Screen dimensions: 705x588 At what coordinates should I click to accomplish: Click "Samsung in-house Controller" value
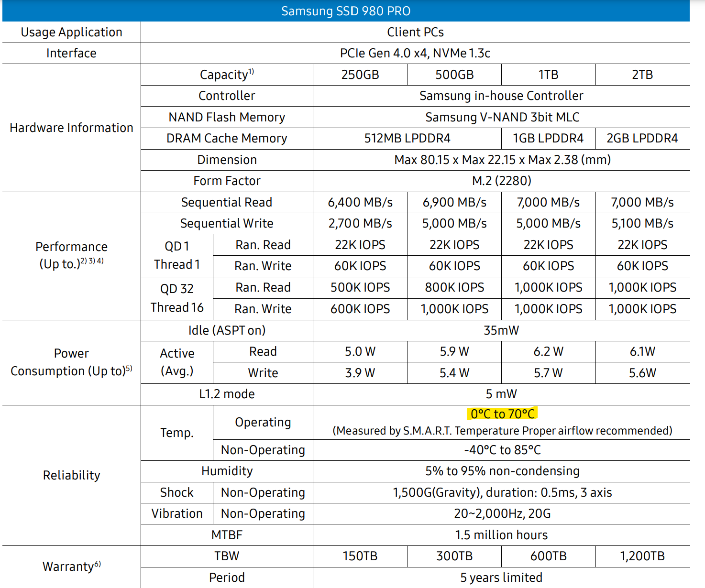pos(501,96)
